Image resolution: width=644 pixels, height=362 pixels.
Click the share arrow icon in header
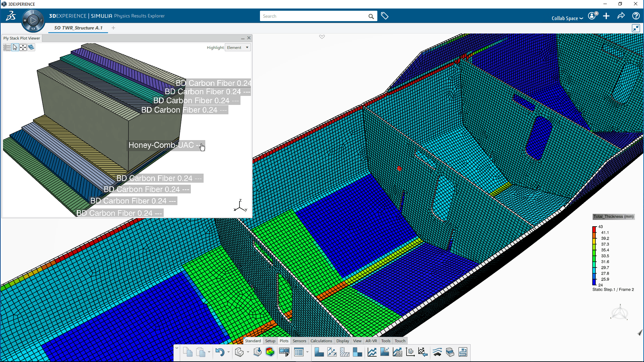621,16
